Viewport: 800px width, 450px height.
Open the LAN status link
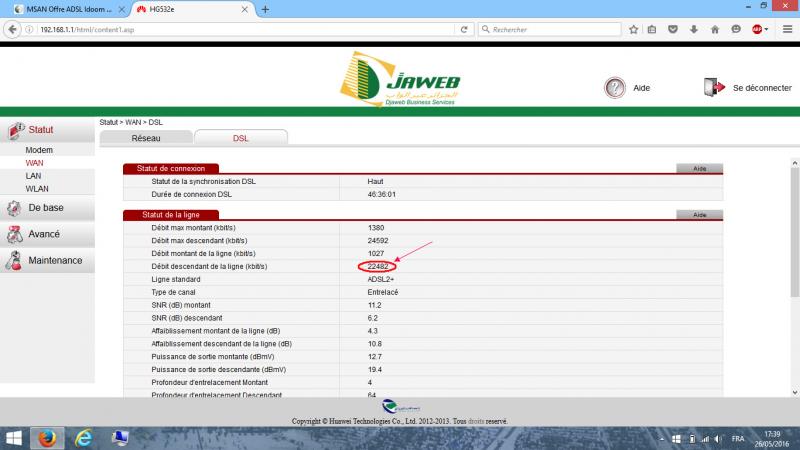pos(33,175)
